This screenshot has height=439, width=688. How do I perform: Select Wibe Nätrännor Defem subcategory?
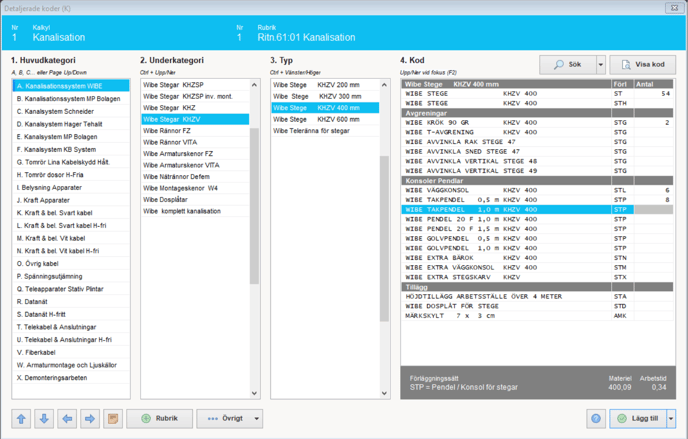click(195, 177)
